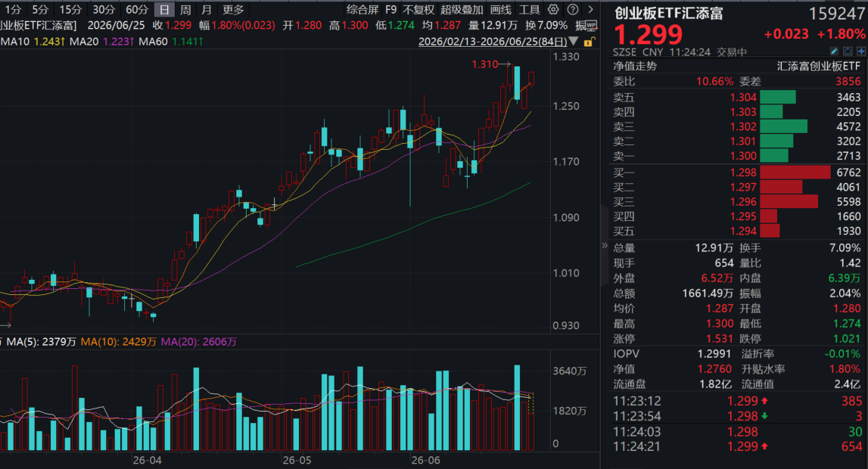Click the 涨停 price 1.531
The image size is (868, 469).
tap(720, 338)
